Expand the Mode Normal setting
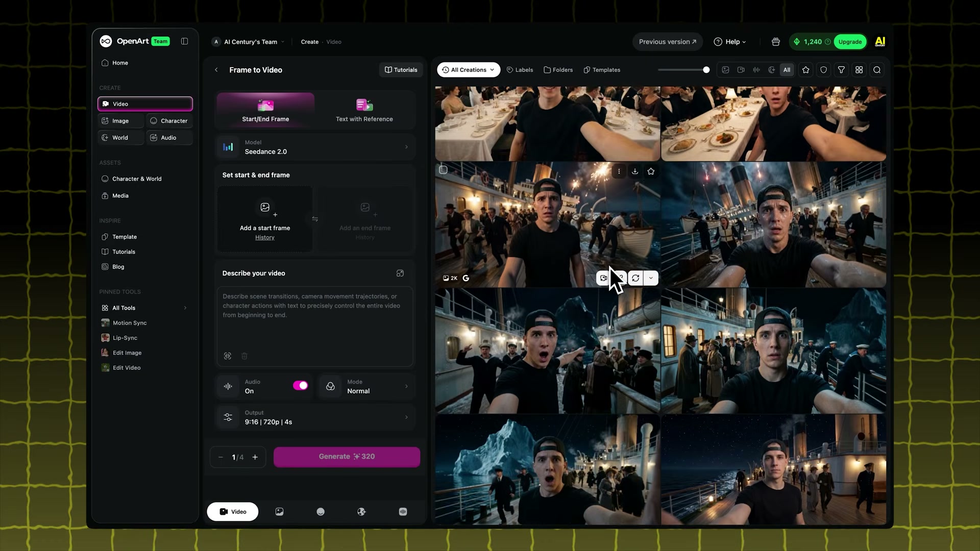Viewport: 980px width, 551px height. (x=367, y=387)
